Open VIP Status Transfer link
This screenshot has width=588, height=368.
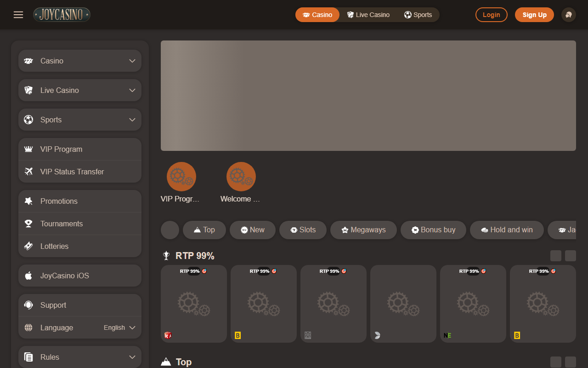(x=80, y=172)
